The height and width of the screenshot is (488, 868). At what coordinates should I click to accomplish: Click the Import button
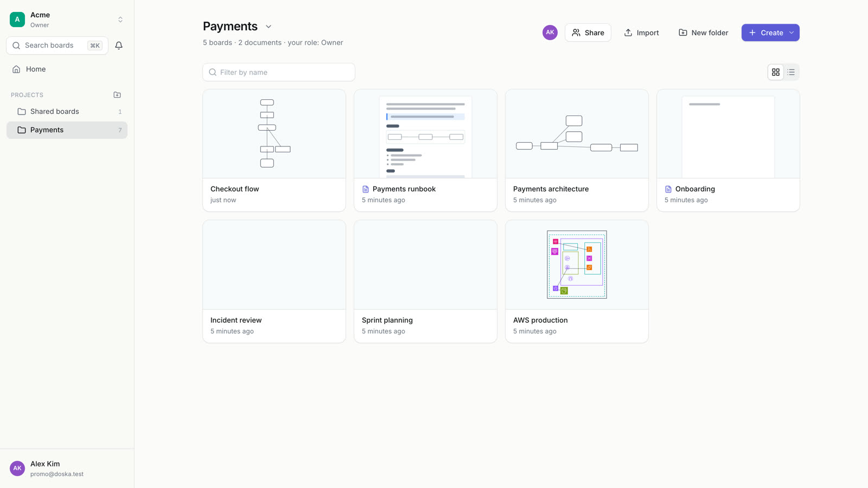(641, 33)
